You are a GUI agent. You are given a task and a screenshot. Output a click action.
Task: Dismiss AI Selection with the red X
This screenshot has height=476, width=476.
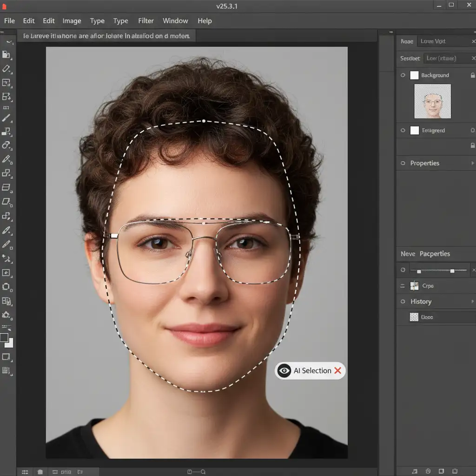[x=338, y=370]
